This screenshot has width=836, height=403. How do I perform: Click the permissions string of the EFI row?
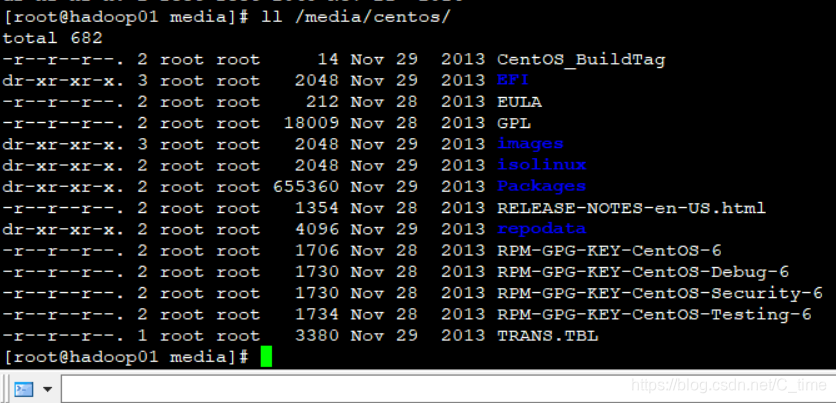(x=64, y=80)
